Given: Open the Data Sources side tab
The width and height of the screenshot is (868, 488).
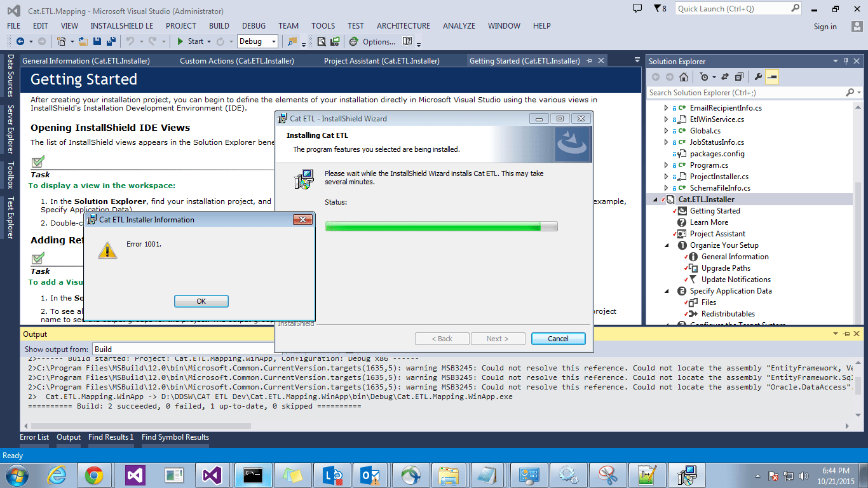Looking at the screenshot, I should tap(10, 76).
